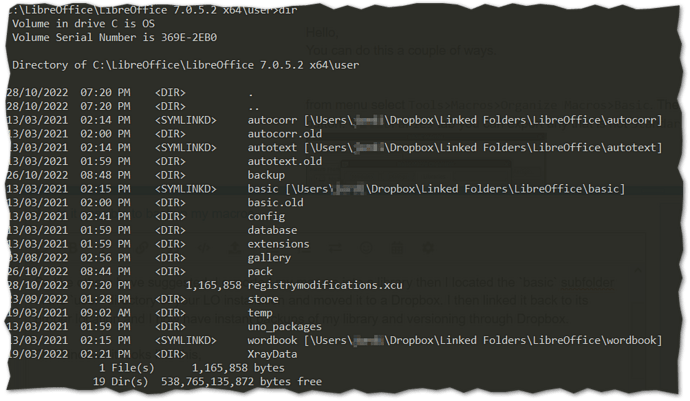Screen dimensions: 690x401
Task: Select the basic symlink Dropbox path
Action: pos(455,189)
